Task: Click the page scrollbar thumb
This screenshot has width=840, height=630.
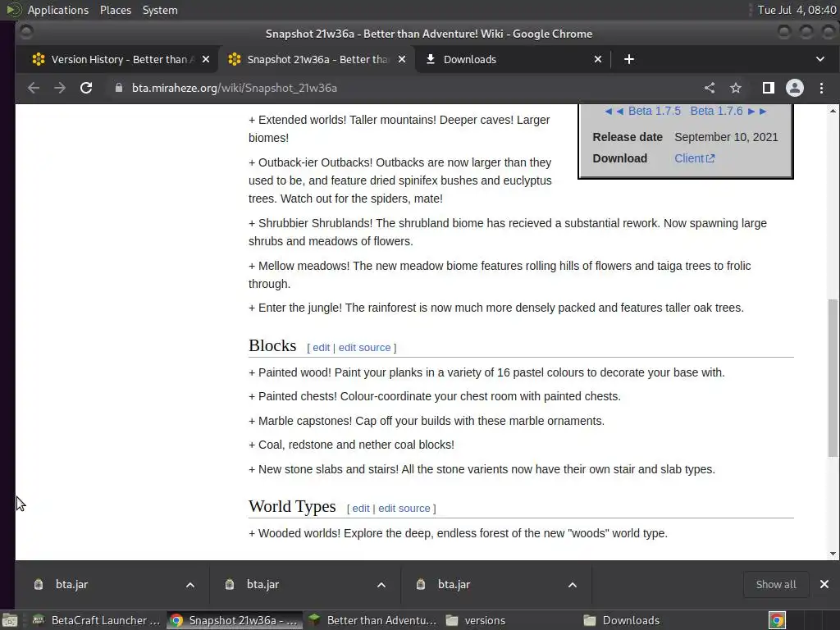Action: (x=833, y=377)
